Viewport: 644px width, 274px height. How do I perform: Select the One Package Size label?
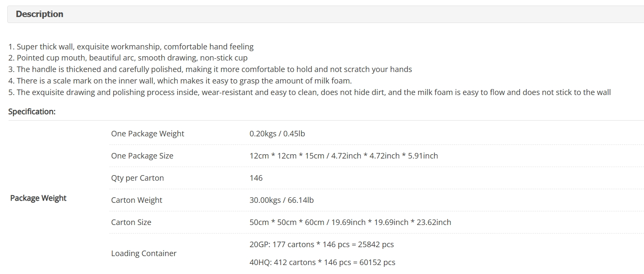142,156
